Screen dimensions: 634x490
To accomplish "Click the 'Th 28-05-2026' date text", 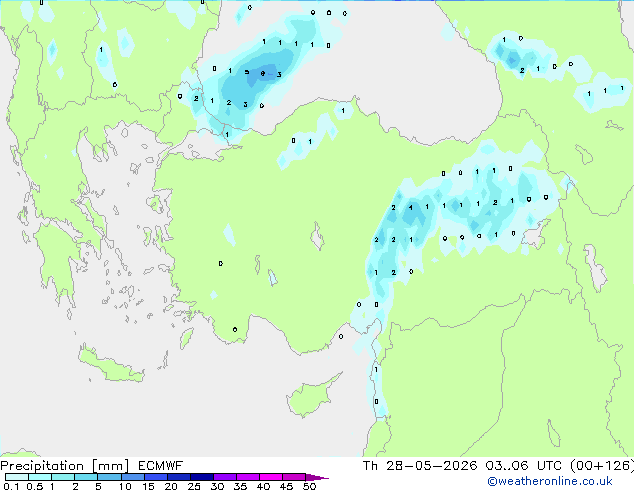I will click(x=420, y=466).
